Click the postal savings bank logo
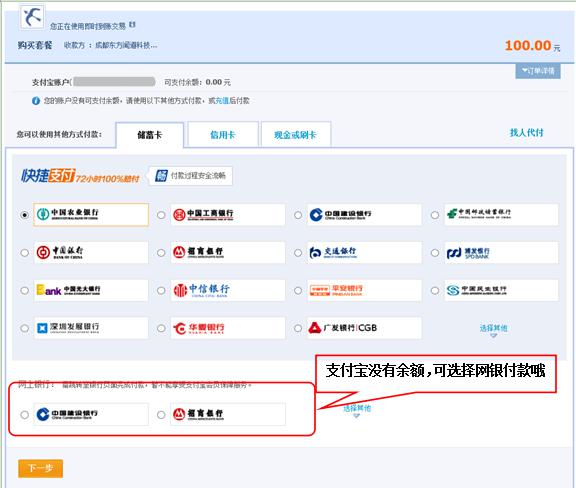Viewport: 576px width, 488px height. tap(501, 215)
